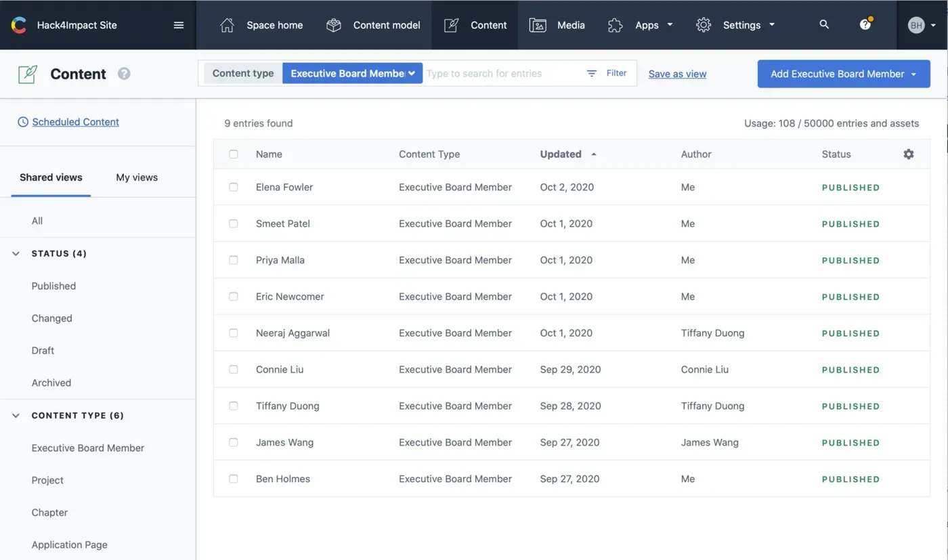Click the Apps puzzle piece icon

615,25
